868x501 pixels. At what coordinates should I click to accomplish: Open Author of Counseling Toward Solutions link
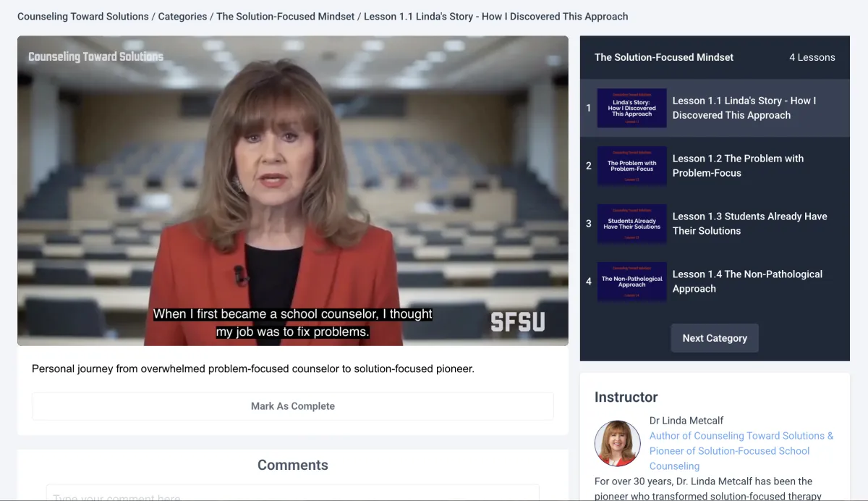pyautogui.click(x=741, y=451)
